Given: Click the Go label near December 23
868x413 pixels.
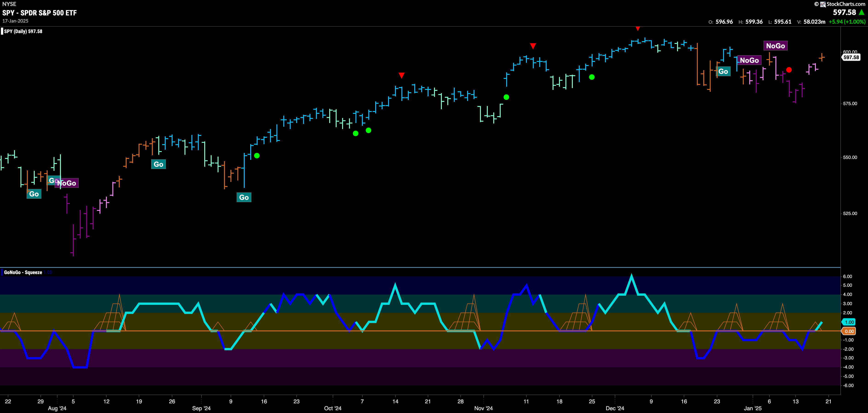Looking at the screenshot, I should click(723, 72).
